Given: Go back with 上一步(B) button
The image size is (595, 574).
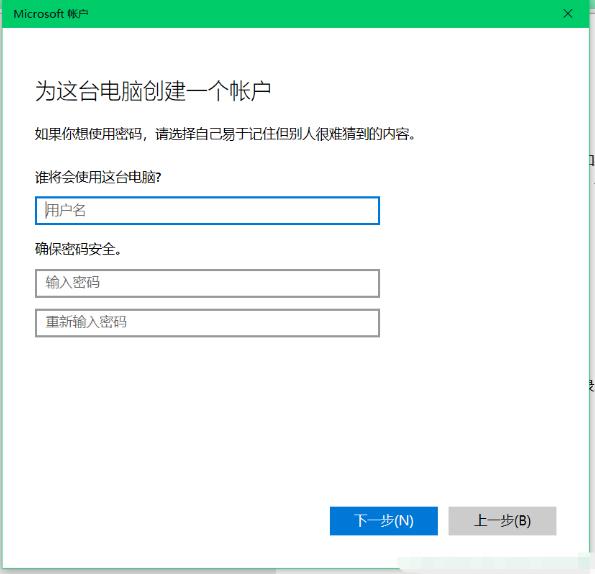Looking at the screenshot, I should 502,521.
